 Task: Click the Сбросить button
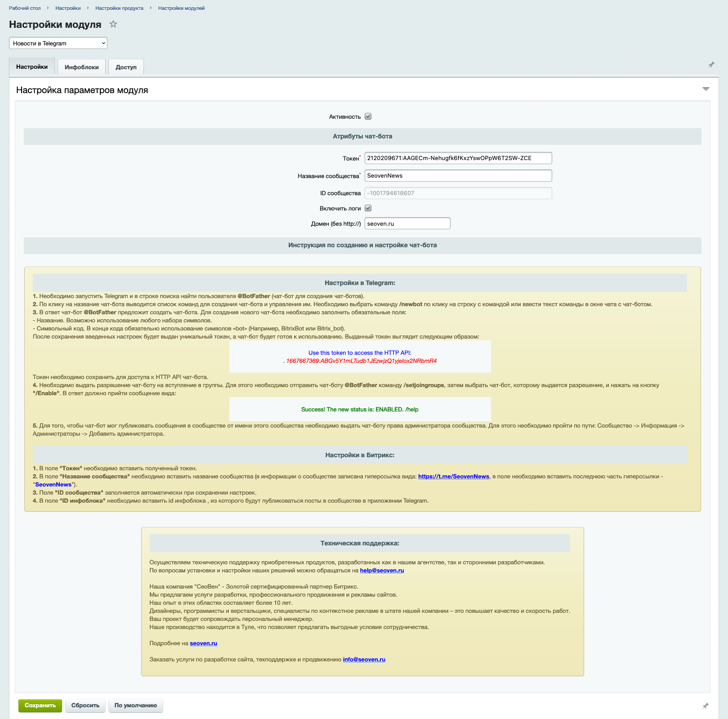[x=85, y=706]
